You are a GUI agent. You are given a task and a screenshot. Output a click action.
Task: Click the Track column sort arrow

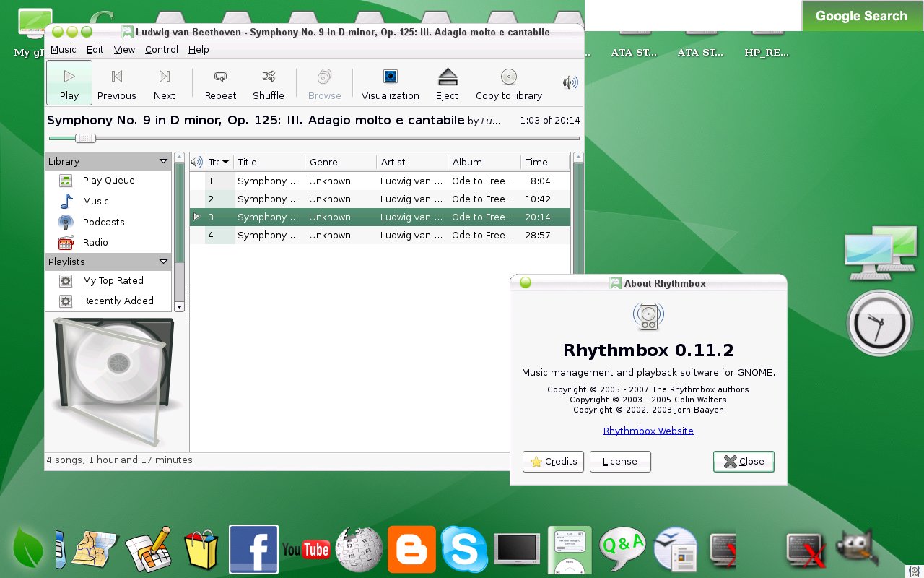pyautogui.click(x=226, y=162)
